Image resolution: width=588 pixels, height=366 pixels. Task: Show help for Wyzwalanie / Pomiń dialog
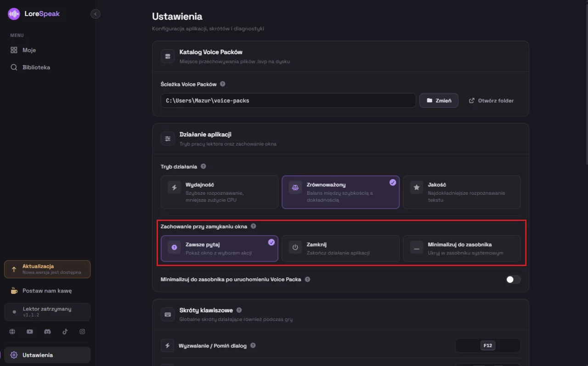point(253,345)
